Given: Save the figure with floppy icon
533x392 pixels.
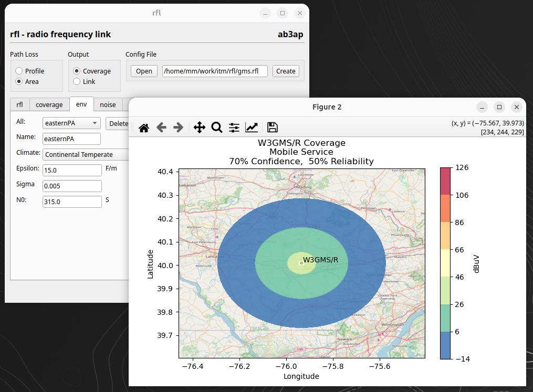Looking at the screenshot, I should click(x=272, y=128).
